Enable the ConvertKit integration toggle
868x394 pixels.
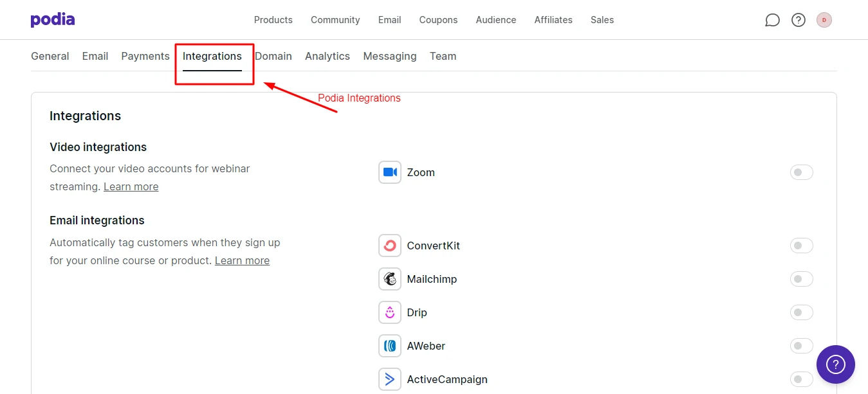click(x=802, y=246)
